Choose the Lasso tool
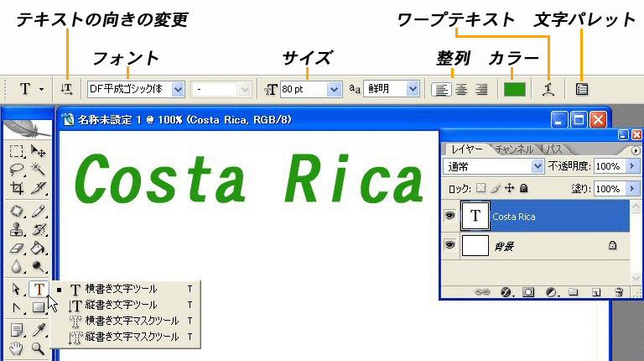Screen dimensions: 644x361 point(17,170)
